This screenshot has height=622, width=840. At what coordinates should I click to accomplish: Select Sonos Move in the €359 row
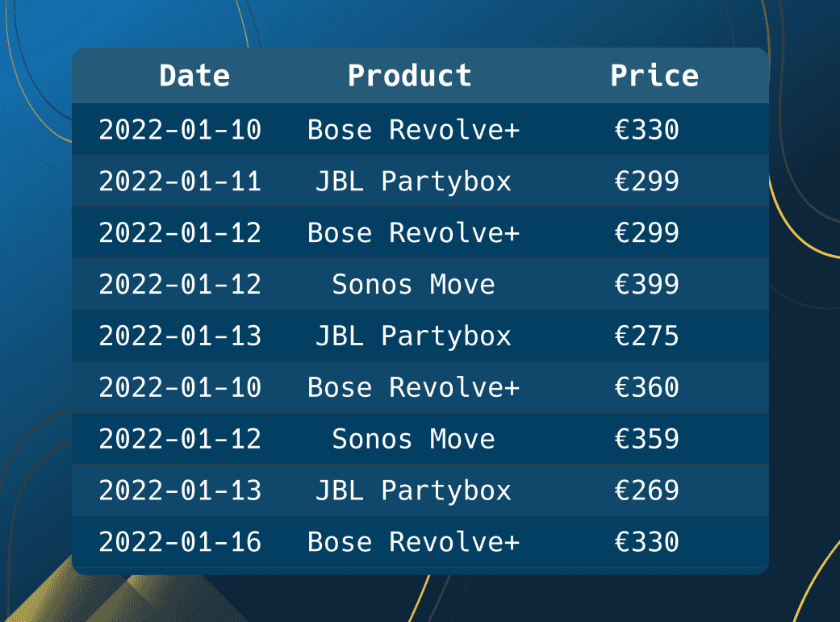414,439
